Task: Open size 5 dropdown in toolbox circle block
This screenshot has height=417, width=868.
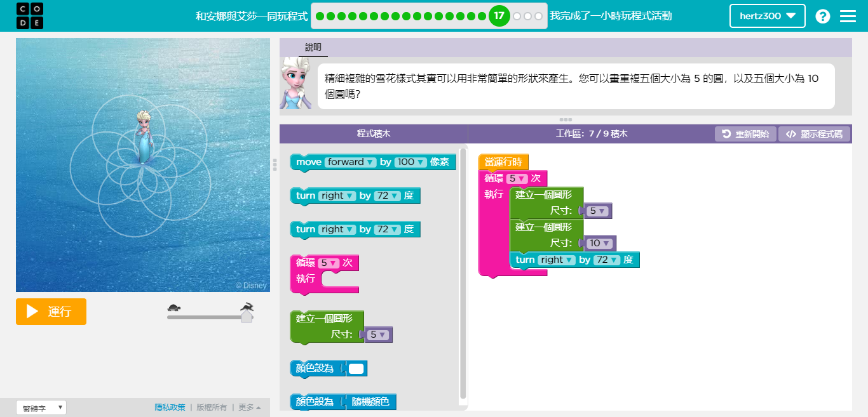Action: [378, 334]
